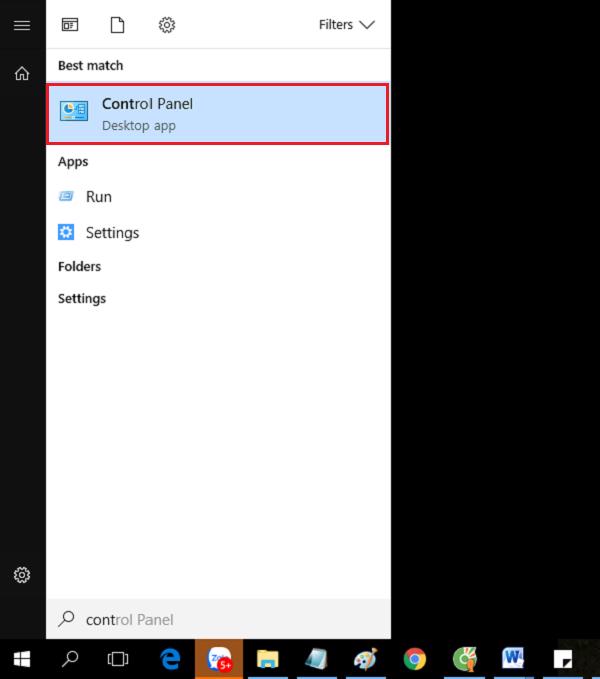Click the taskbar search magnifier icon
600x679 pixels.
click(71, 659)
